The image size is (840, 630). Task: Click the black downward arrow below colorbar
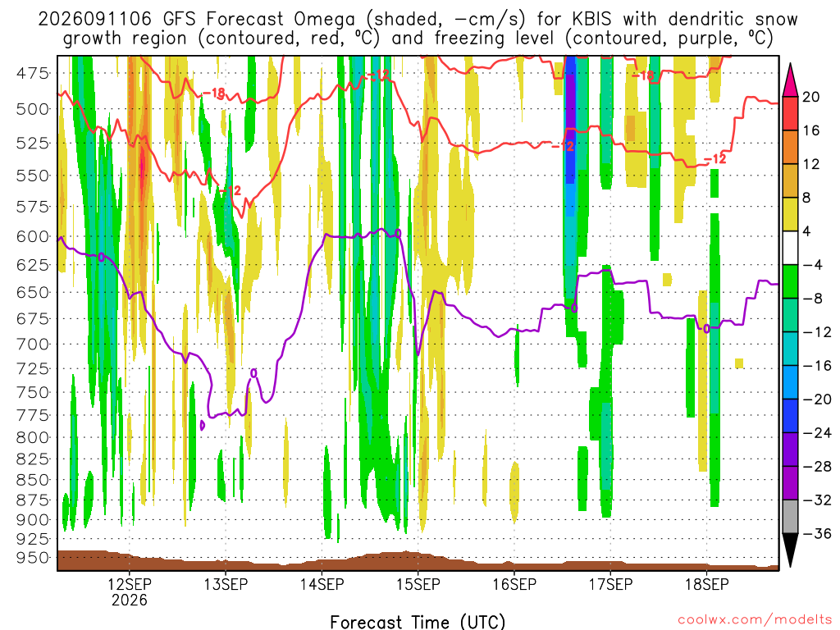pyautogui.click(x=790, y=550)
